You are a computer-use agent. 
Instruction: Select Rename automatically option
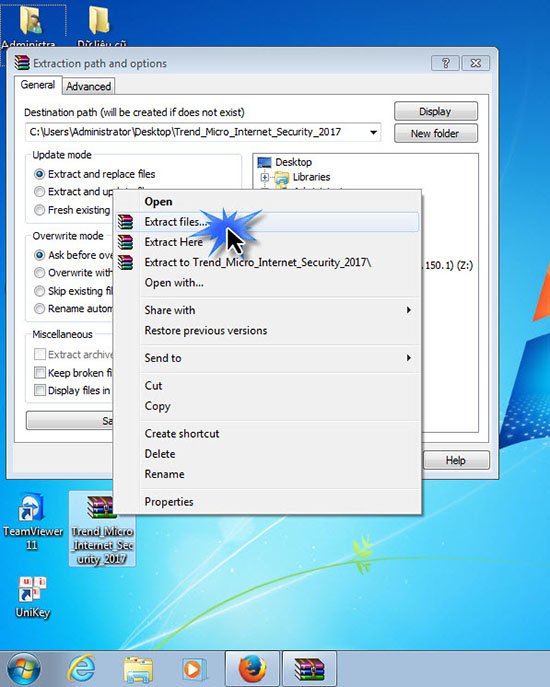(x=74, y=309)
